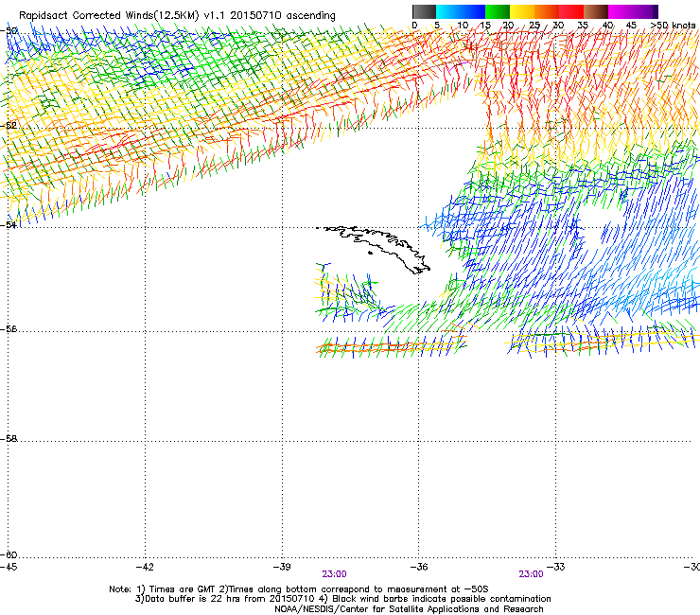Click the longitude label '-39'
This screenshot has width=700, height=615.
[282, 567]
